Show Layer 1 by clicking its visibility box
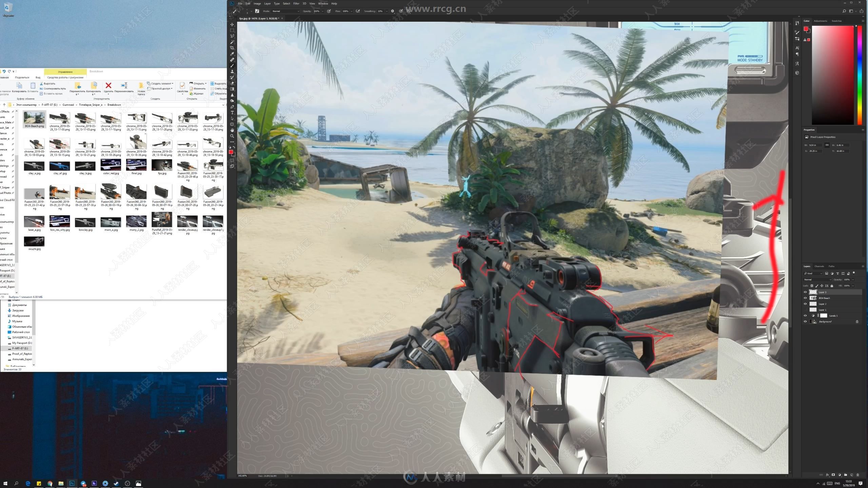The image size is (868, 488). (805, 310)
